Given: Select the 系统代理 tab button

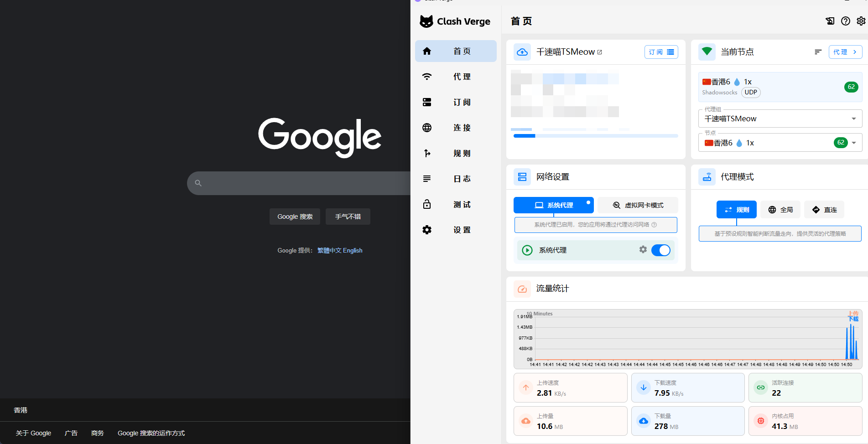Looking at the screenshot, I should click(554, 205).
